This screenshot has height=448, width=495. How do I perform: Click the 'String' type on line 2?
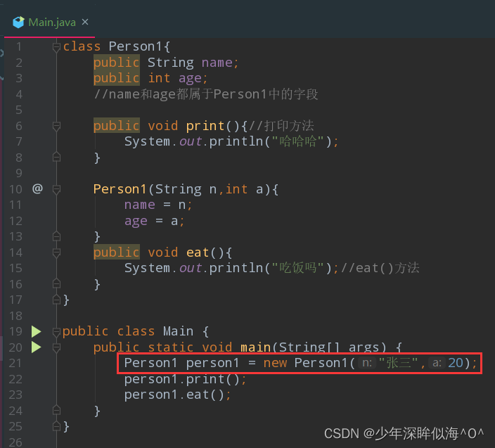[x=171, y=63]
